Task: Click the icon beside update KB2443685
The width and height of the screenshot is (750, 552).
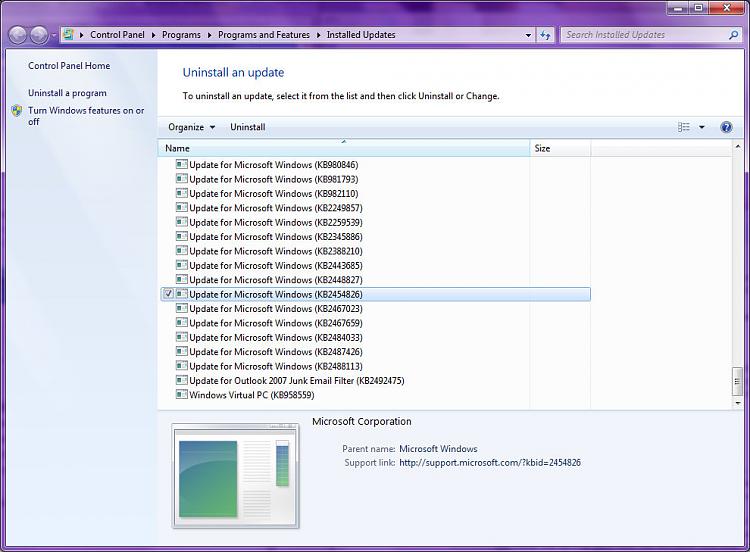Action: tap(181, 265)
